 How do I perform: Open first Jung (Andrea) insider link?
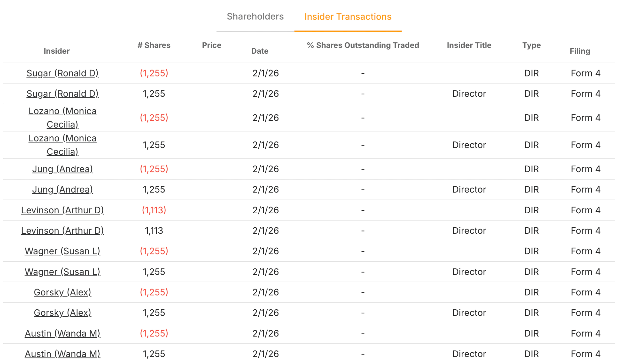click(62, 169)
